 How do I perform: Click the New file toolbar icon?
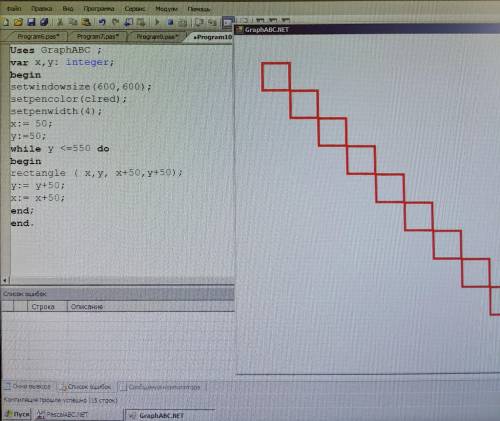[x=6, y=22]
